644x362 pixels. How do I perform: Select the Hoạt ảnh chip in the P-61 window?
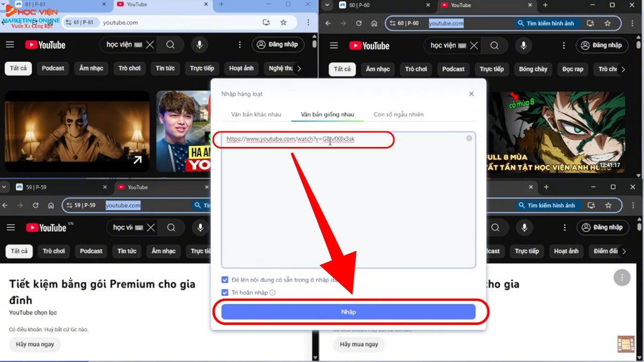point(241,68)
